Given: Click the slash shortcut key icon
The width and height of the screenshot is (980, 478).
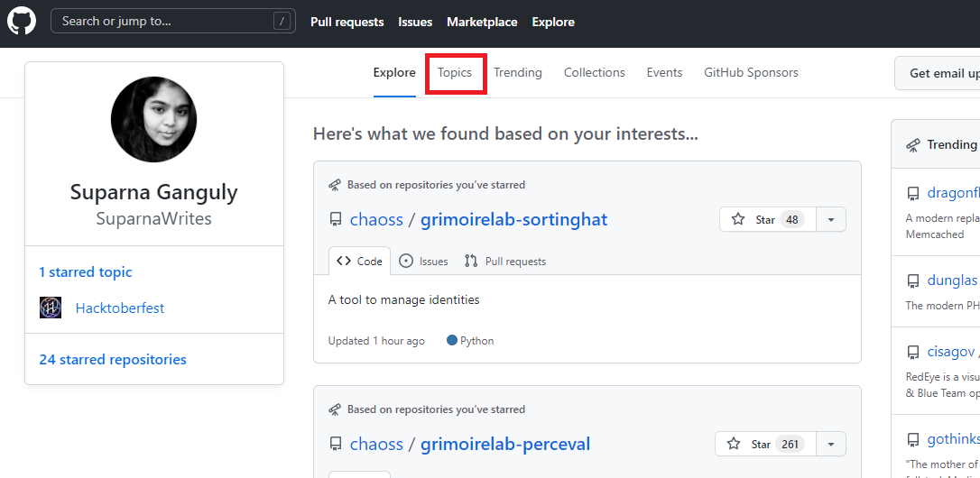Looking at the screenshot, I should (x=282, y=22).
